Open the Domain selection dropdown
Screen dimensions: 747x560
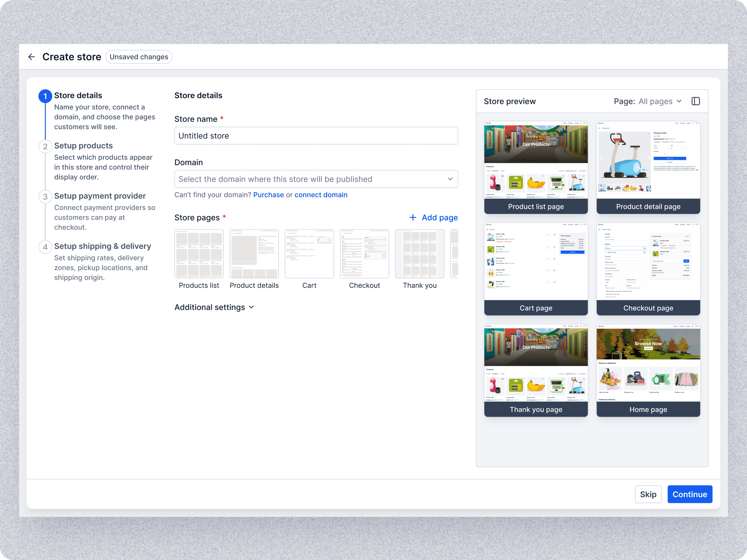316,179
